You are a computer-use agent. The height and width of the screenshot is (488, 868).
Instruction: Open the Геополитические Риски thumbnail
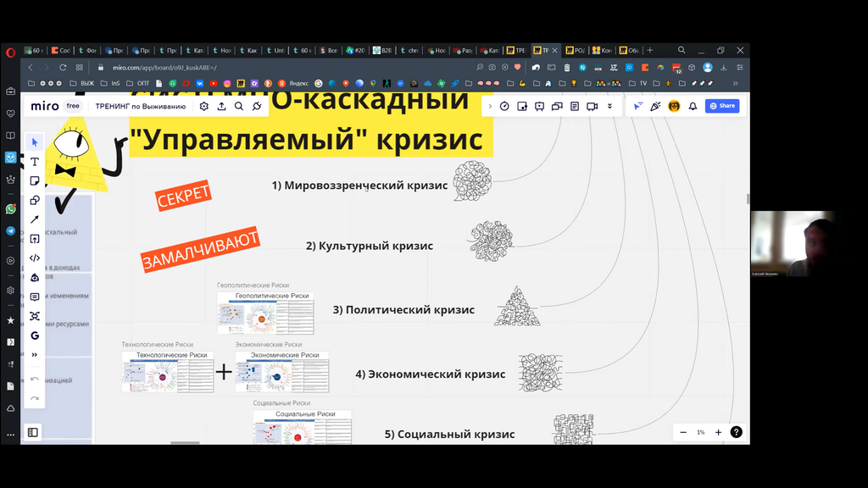point(265,313)
